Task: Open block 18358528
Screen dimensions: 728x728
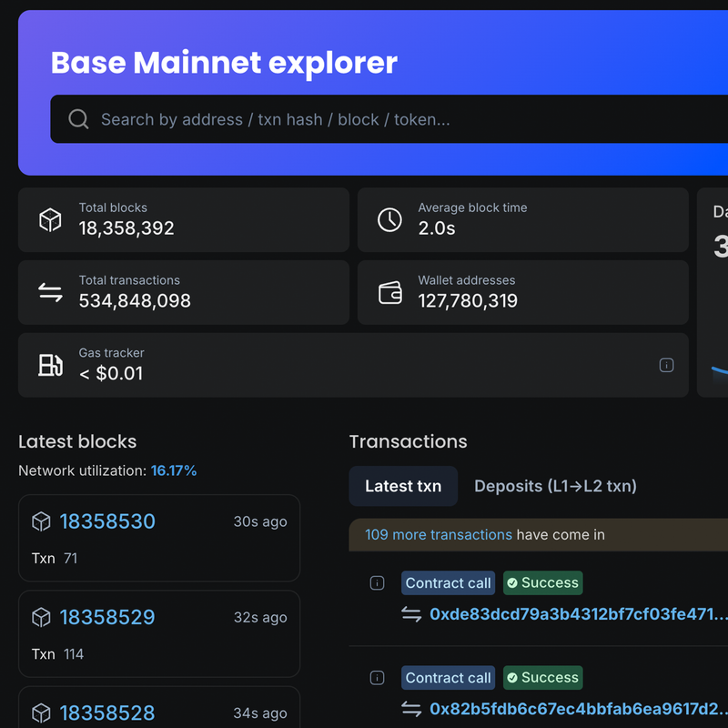Action: (107, 713)
